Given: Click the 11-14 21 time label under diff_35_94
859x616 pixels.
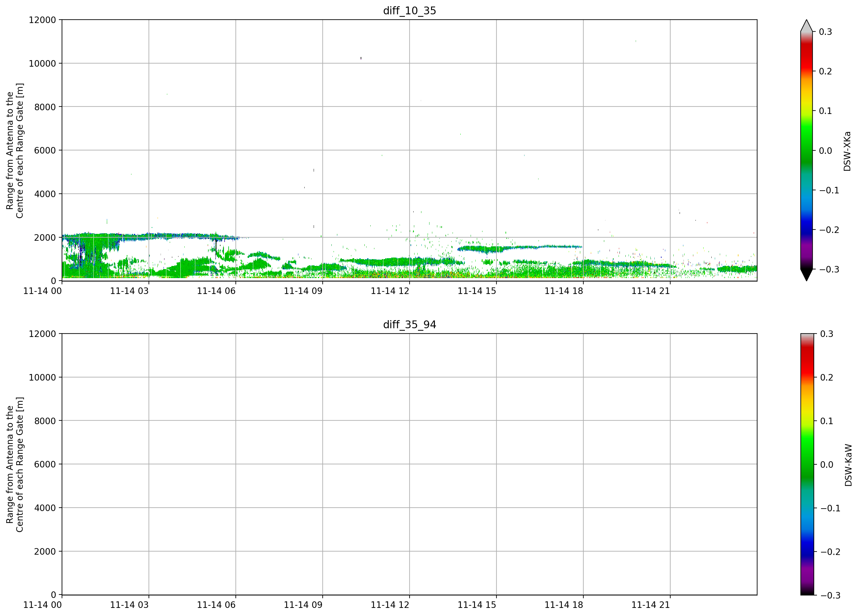Looking at the screenshot, I should pos(651,605).
